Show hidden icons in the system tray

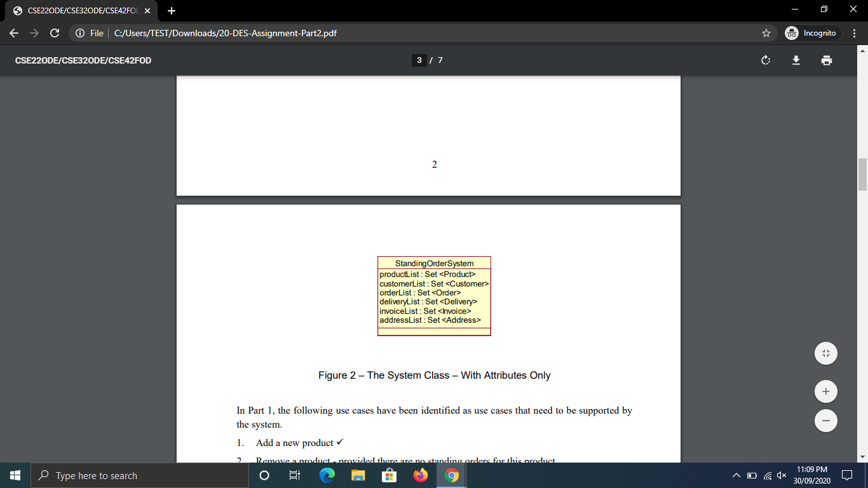(735, 475)
